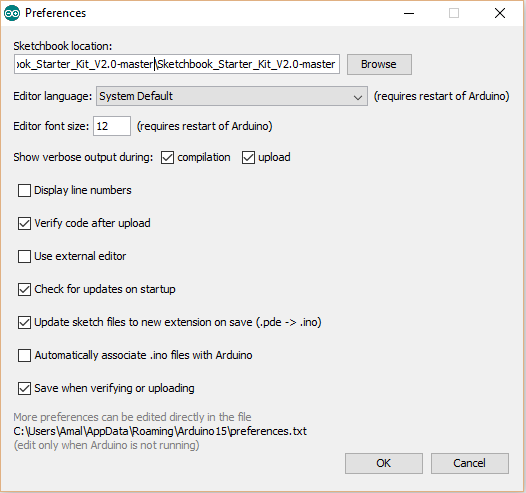Image resolution: width=526 pixels, height=493 pixels.
Task: Click the Sketchbook location path field
Action: coord(177,64)
